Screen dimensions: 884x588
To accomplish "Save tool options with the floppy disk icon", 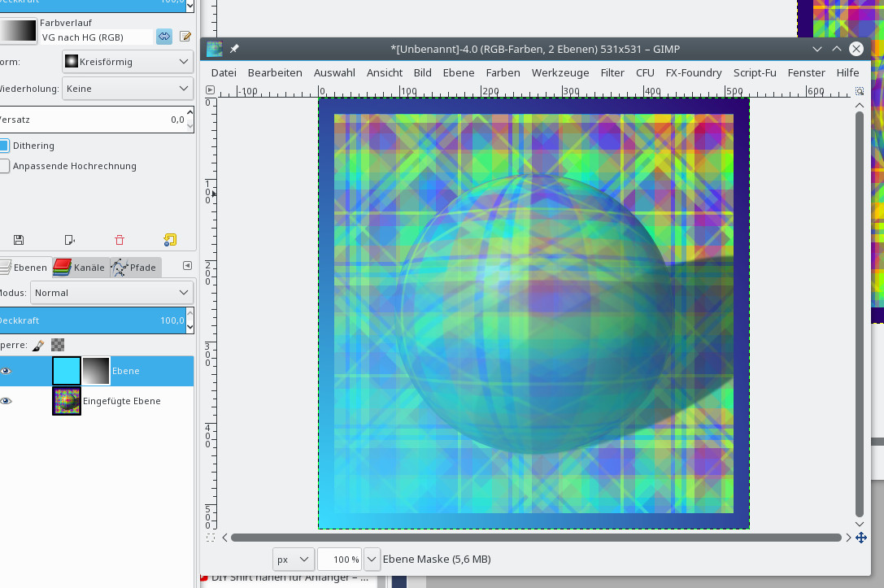I will [19, 239].
